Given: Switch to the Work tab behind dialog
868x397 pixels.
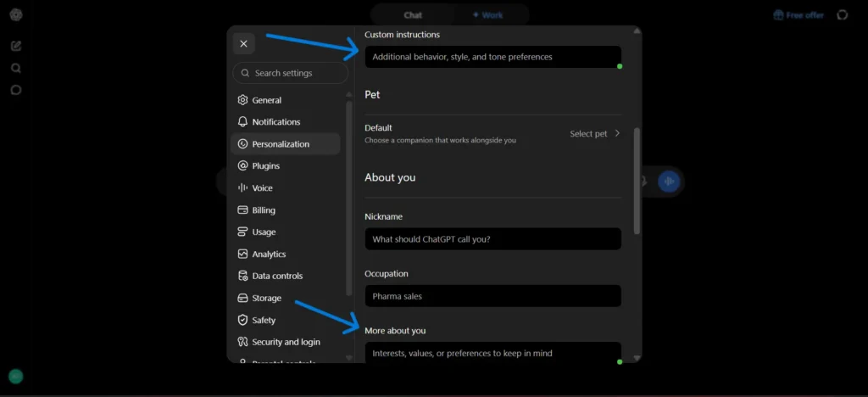Looking at the screenshot, I should pyautogui.click(x=487, y=15).
